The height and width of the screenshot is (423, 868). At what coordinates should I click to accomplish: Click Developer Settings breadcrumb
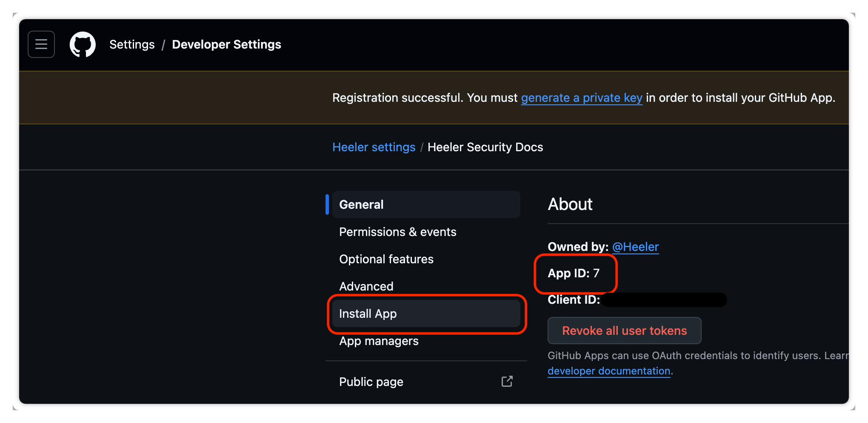pos(226,44)
